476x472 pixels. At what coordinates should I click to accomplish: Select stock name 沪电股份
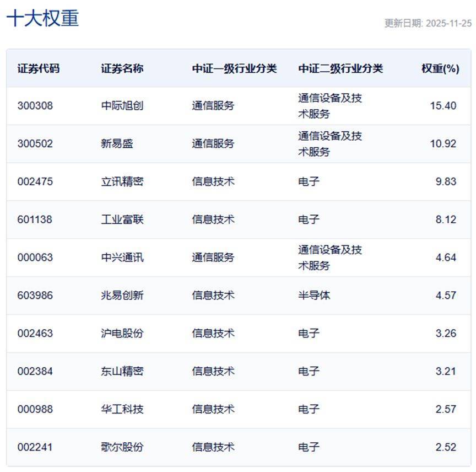click(122, 334)
